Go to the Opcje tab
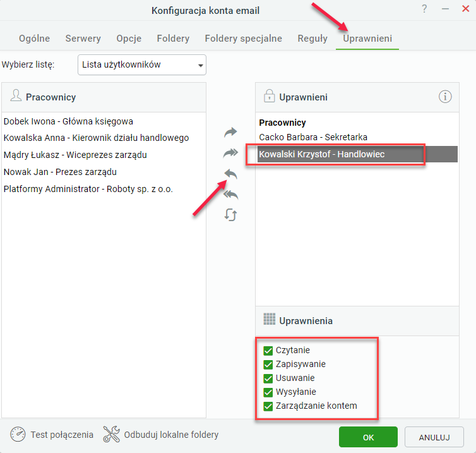The image size is (476, 453). [x=129, y=39]
